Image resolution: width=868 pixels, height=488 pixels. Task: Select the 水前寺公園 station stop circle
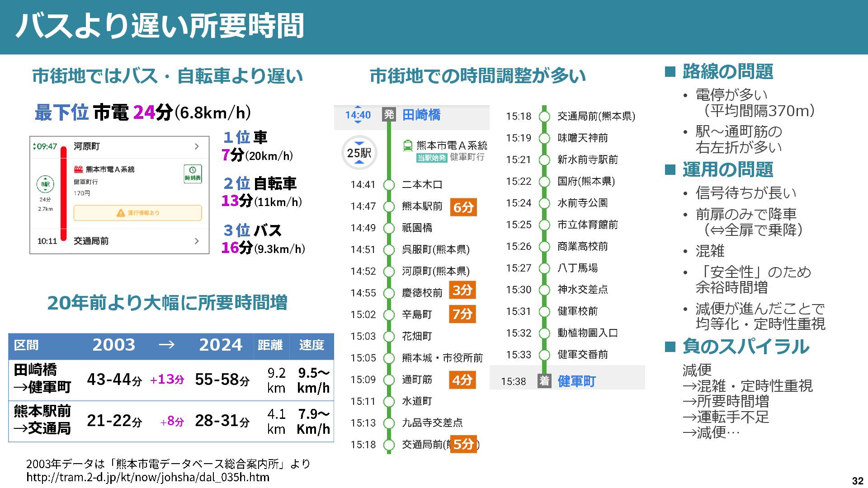tap(544, 203)
